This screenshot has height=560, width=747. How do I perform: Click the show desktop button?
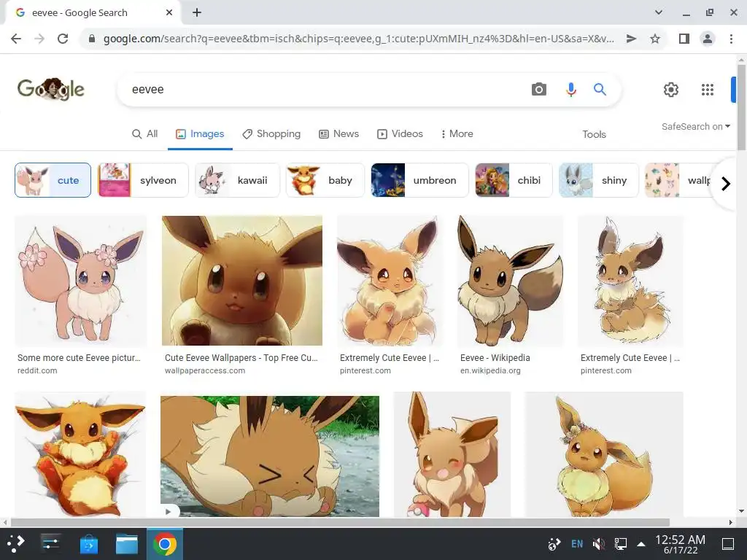pyautogui.click(x=728, y=544)
